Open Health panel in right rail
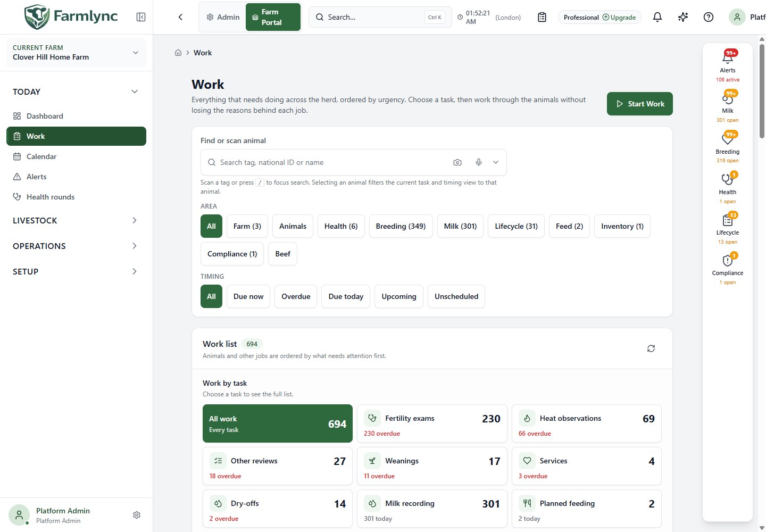This screenshot has width=766, height=532. pyautogui.click(x=728, y=187)
